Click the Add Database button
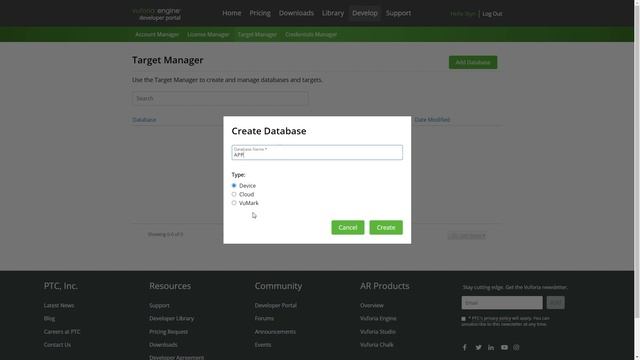 tap(473, 62)
